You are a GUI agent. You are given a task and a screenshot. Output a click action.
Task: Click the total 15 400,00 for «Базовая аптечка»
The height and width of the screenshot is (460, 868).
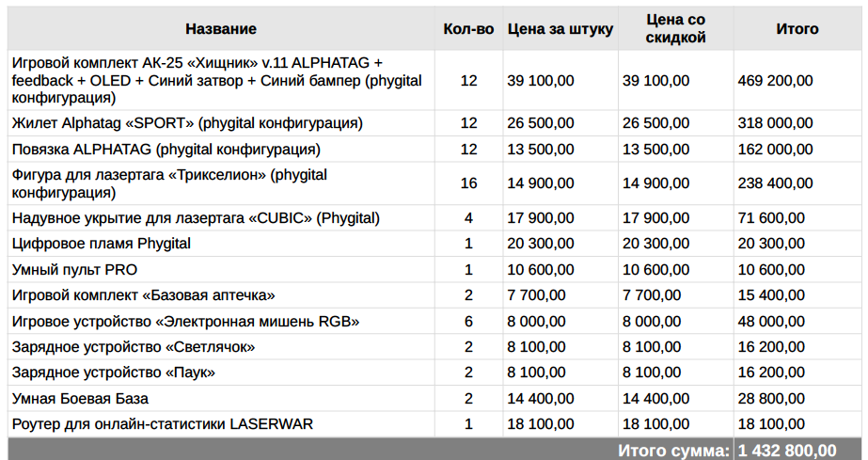coord(771,295)
